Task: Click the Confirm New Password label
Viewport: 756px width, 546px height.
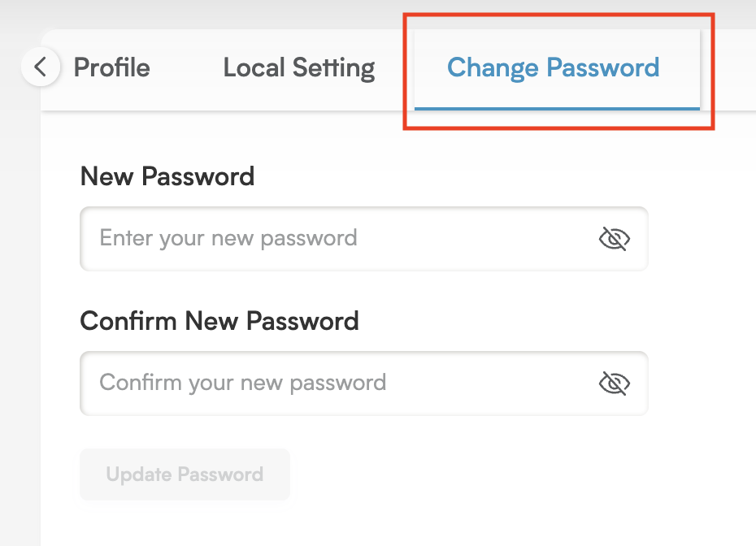Action: pos(219,321)
